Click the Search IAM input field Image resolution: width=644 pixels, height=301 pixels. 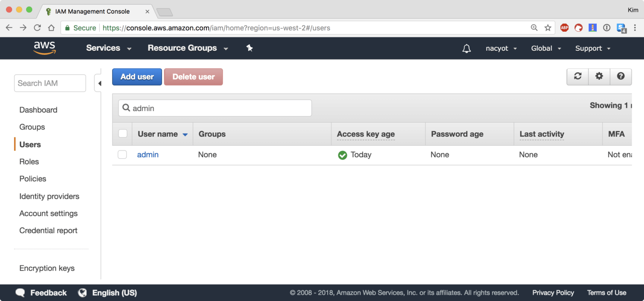point(50,83)
